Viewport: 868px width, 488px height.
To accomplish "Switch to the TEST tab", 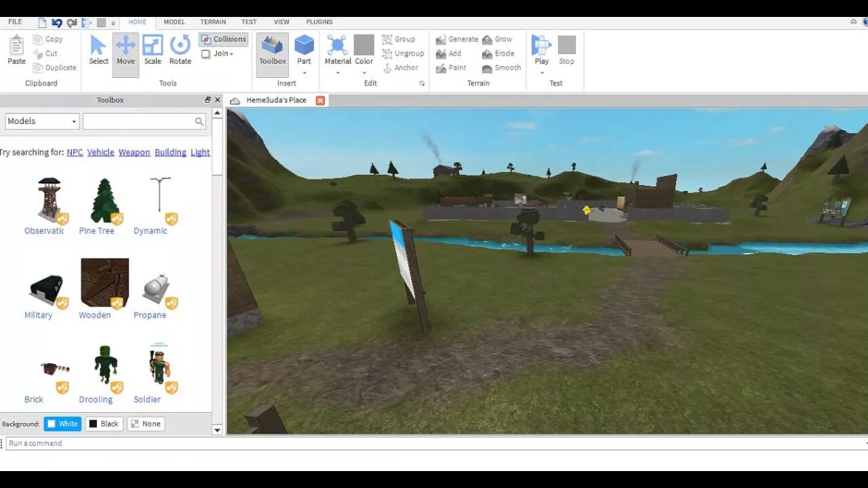I will coord(249,22).
